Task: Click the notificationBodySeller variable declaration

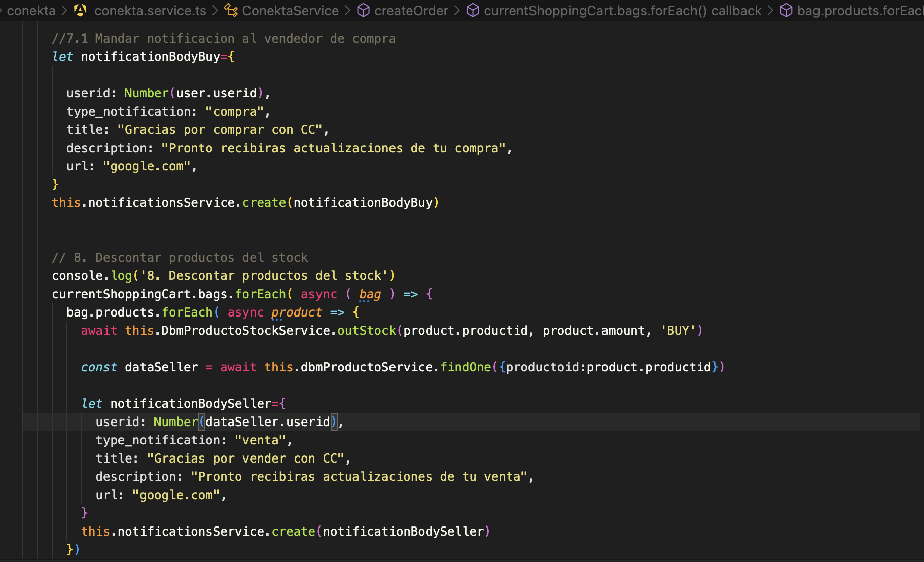Action: [191, 404]
